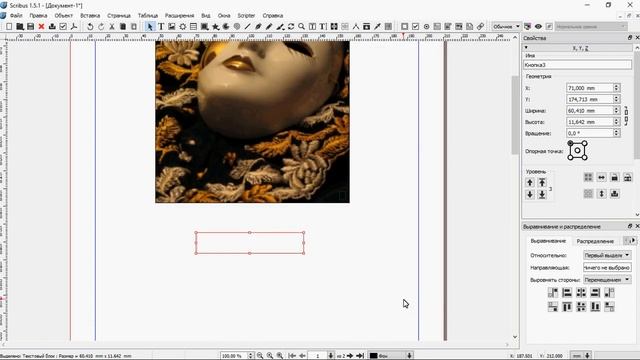The height and width of the screenshot is (360, 640).
Task: Cut the selected item with scissors icon
Action: pyautogui.click(x=112, y=27)
